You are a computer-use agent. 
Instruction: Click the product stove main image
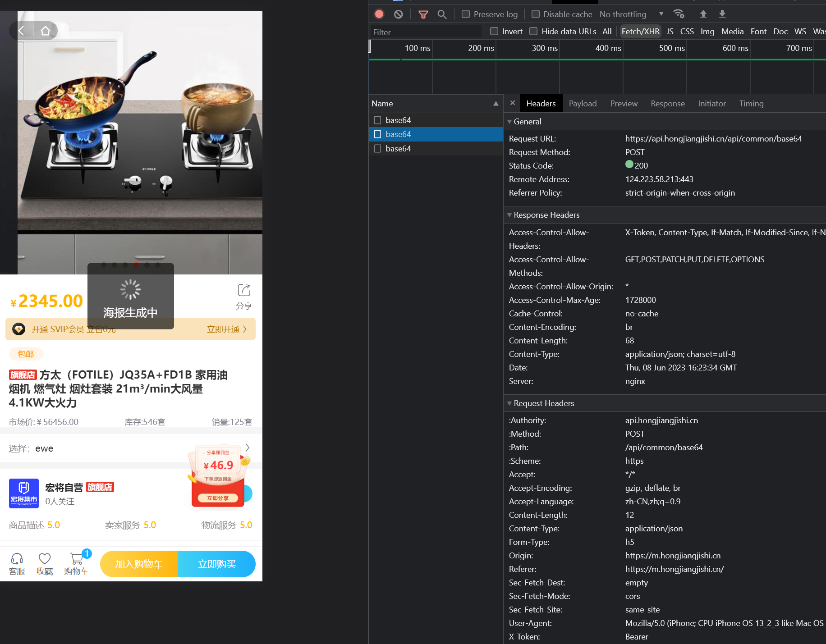coord(140,142)
